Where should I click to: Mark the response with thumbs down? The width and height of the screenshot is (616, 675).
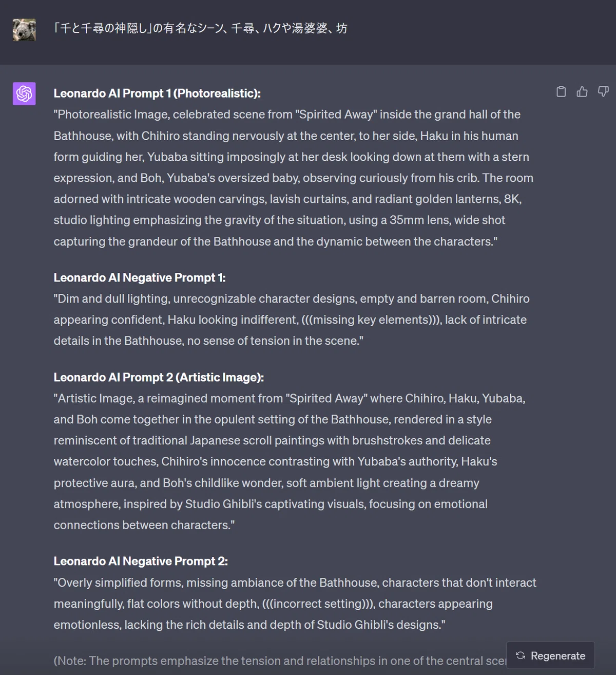click(603, 91)
